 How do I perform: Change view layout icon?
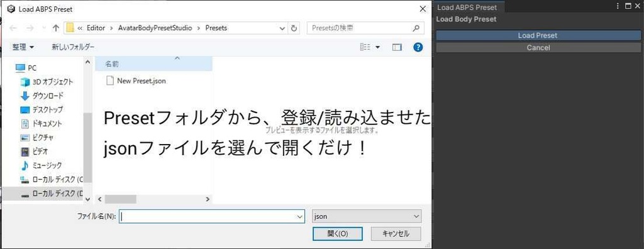coord(365,47)
